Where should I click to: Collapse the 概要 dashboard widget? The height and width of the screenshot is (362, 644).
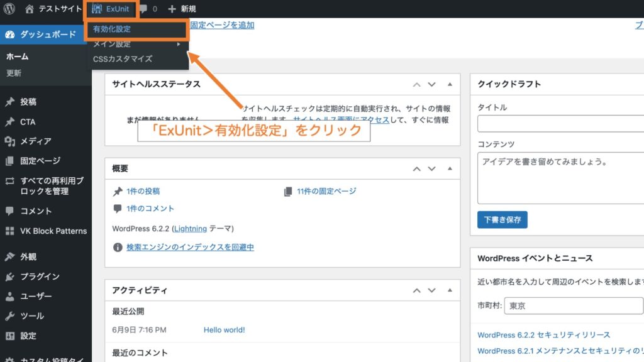click(448, 168)
